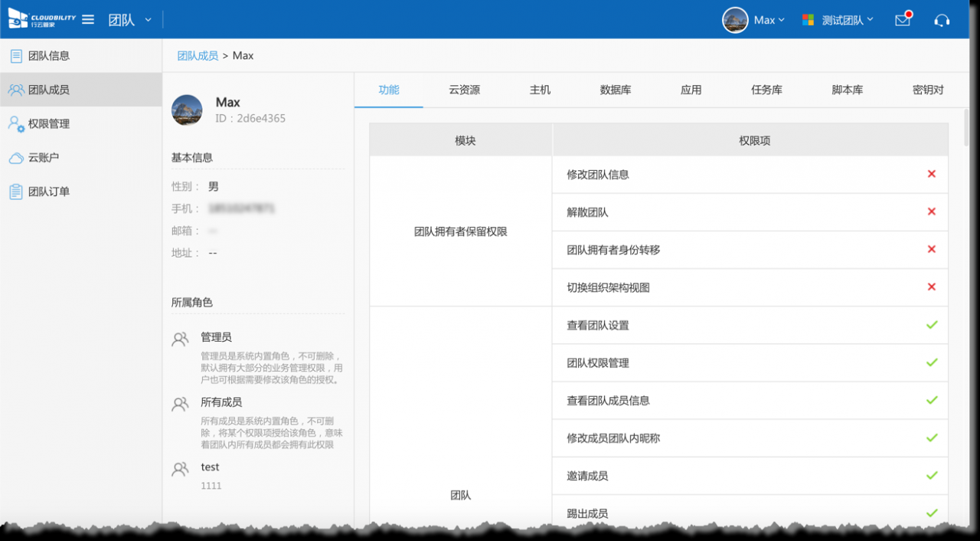Toggle the 解散团队 permission red cross
This screenshot has width=980, height=541.
click(x=931, y=211)
